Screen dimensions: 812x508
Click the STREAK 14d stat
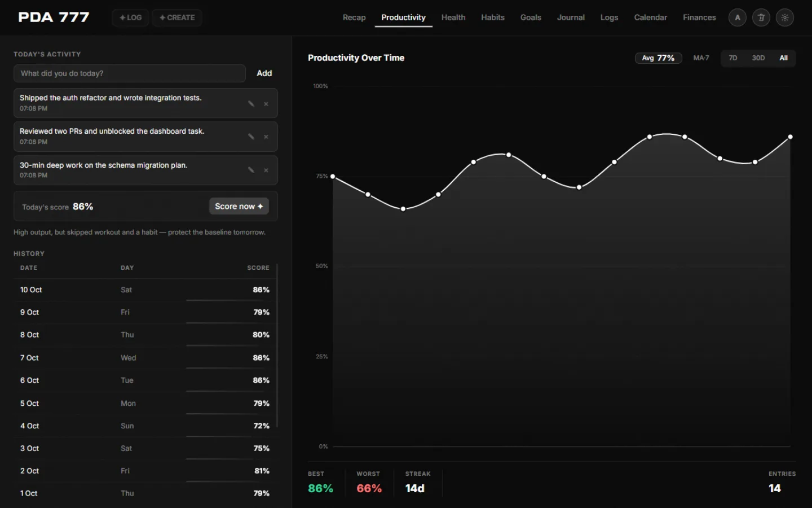418,483
